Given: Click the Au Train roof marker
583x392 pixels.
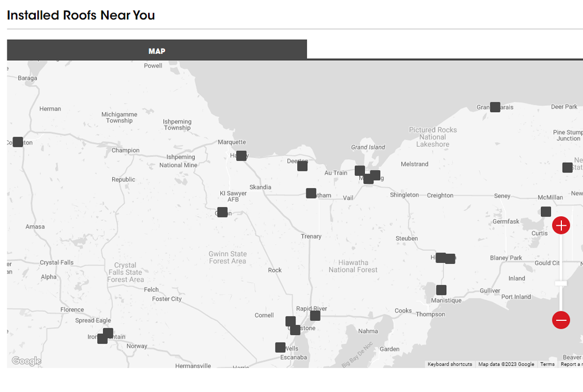Looking at the screenshot, I should [x=360, y=170].
